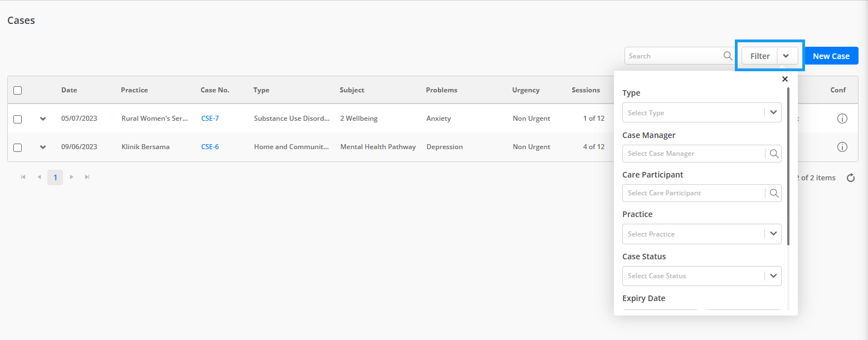
Task: Open the Filter button dropdown arrow
Action: [786, 56]
